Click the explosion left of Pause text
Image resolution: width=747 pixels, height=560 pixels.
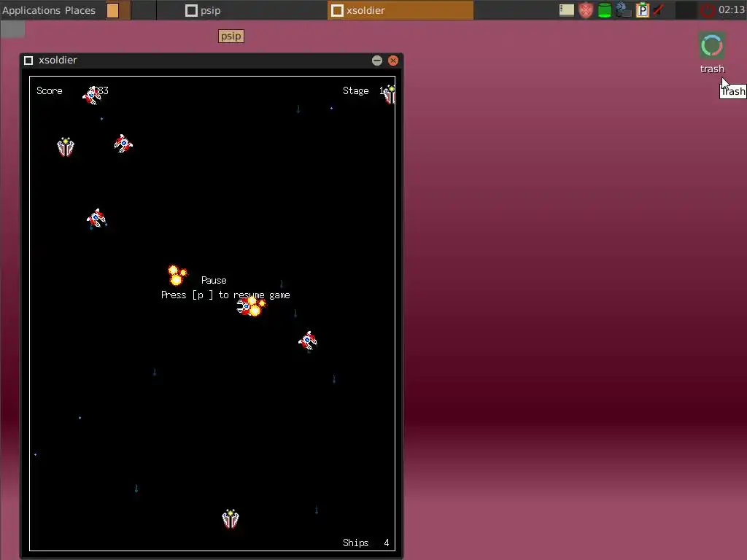[177, 275]
